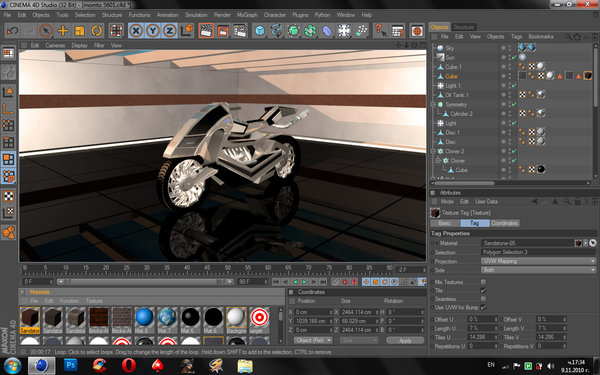Open the MoGraph menu

(x=247, y=15)
